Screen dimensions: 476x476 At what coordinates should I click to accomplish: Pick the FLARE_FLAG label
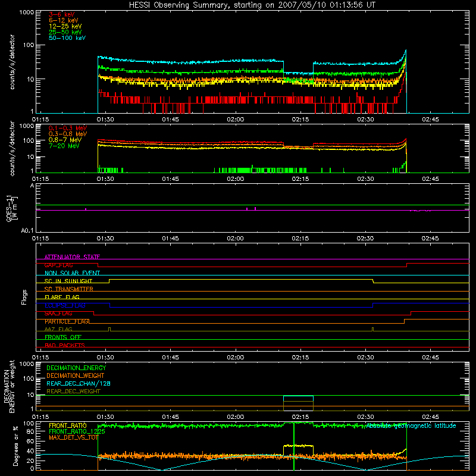pos(62,297)
